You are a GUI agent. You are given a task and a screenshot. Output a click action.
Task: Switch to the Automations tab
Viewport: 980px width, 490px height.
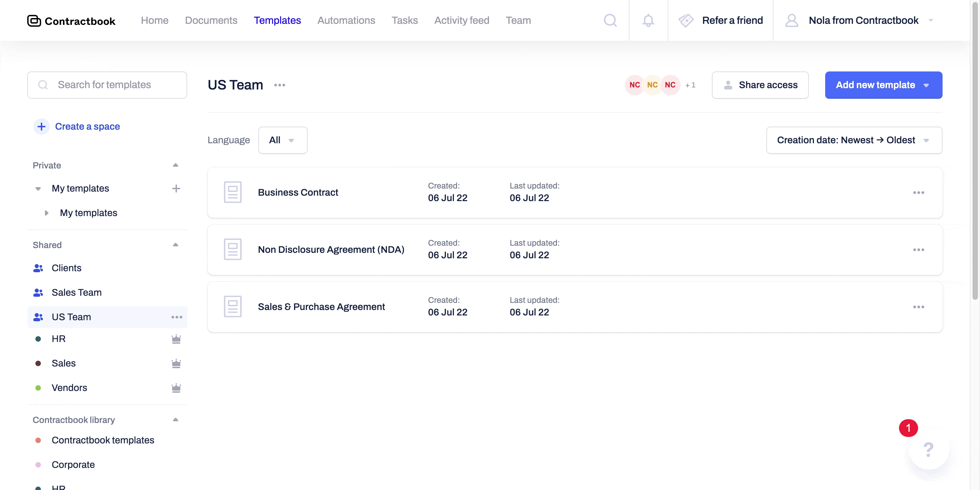click(x=346, y=20)
